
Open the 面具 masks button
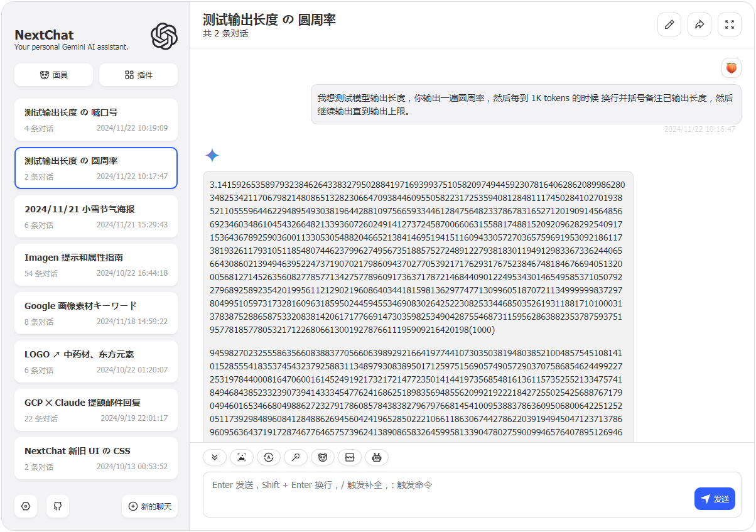53,75
